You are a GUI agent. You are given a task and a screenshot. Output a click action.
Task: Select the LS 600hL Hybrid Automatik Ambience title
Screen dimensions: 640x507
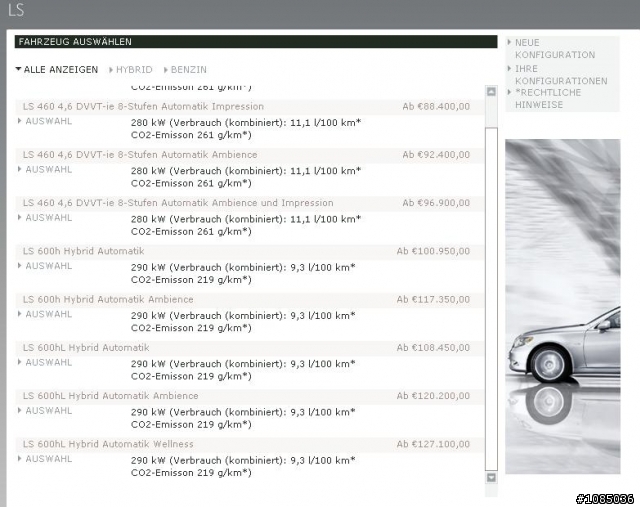(111, 396)
